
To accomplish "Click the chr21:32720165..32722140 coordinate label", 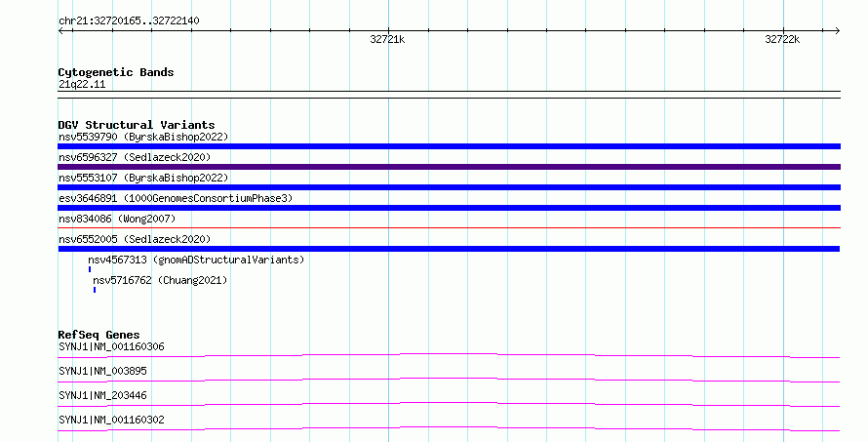I will [x=129, y=21].
